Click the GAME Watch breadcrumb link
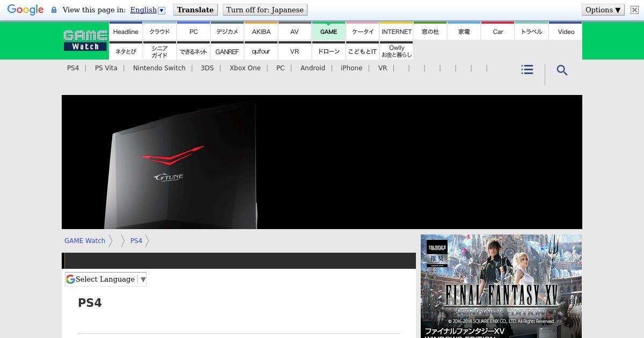Screen dimensions: 644x338 click(x=85, y=241)
